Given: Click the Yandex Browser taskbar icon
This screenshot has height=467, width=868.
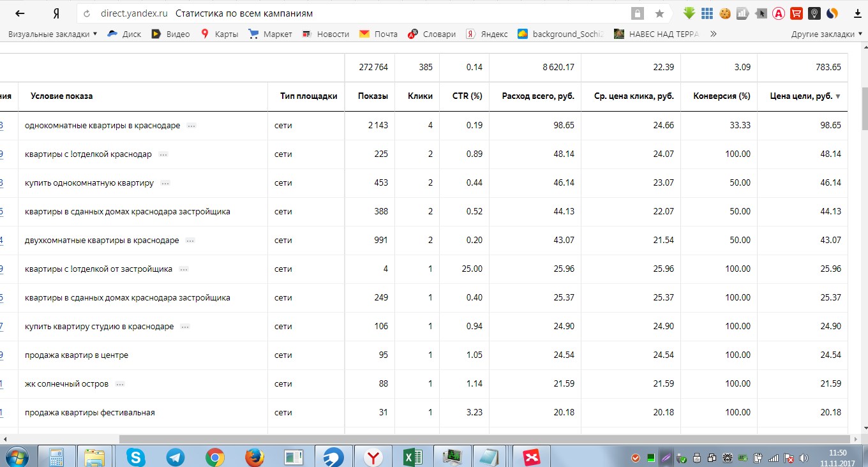Looking at the screenshot, I should pos(373,457).
